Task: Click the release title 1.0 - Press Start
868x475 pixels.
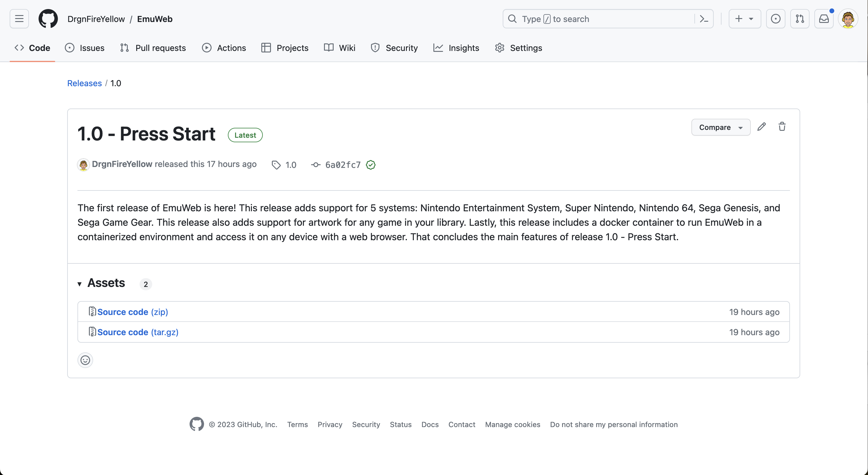Action: (146, 134)
